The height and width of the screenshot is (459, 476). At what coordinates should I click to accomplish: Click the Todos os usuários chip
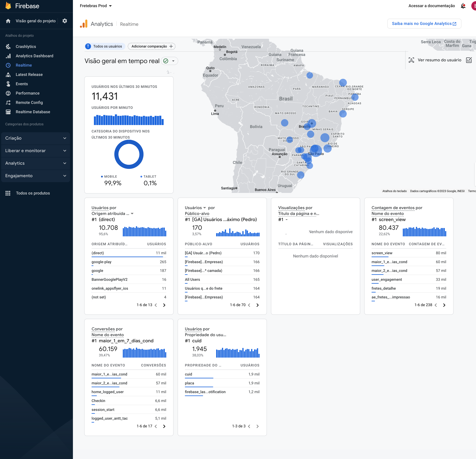[x=105, y=46]
